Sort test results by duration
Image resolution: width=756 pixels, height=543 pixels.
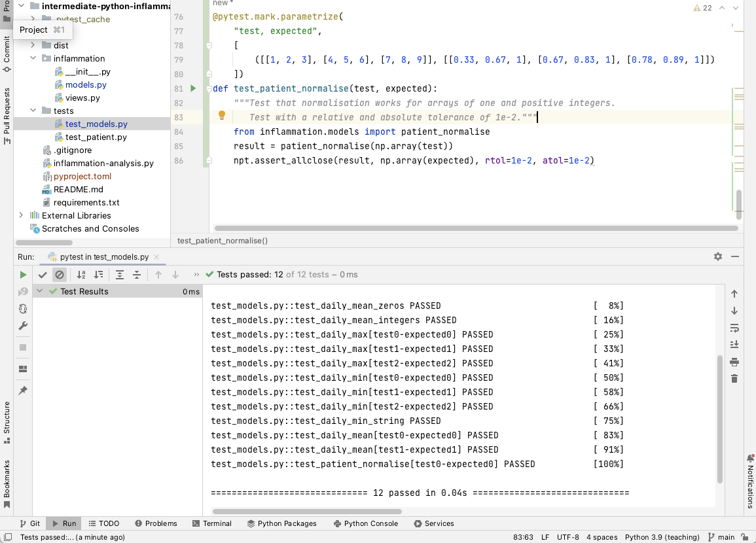(97, 275)
